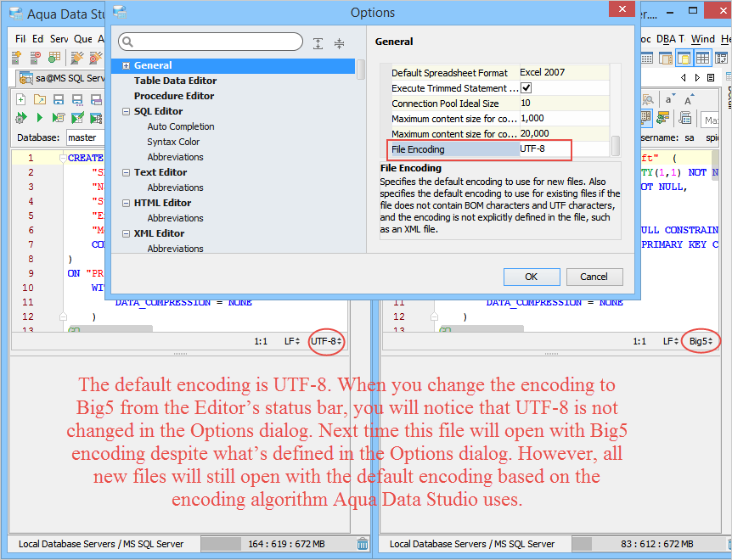Collapse the XML Editor tree node

(x=126, y=233)
